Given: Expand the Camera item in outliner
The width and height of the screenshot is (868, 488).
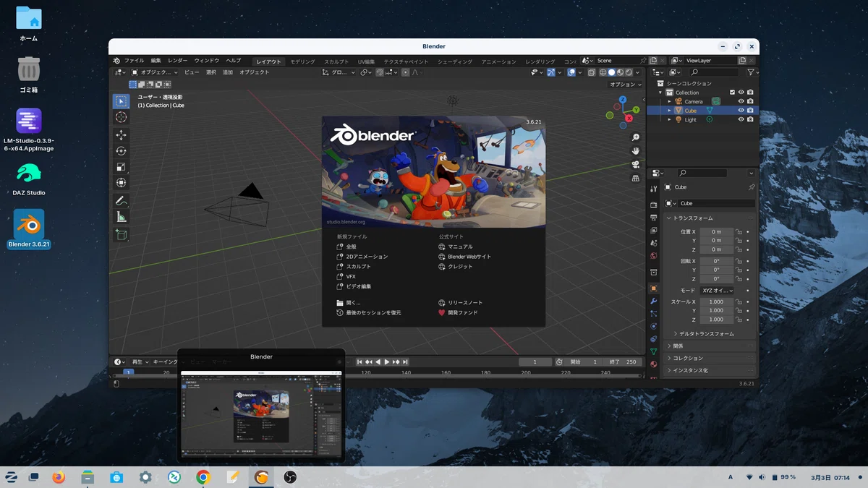Looking at the screenshot, I should 669,101.
